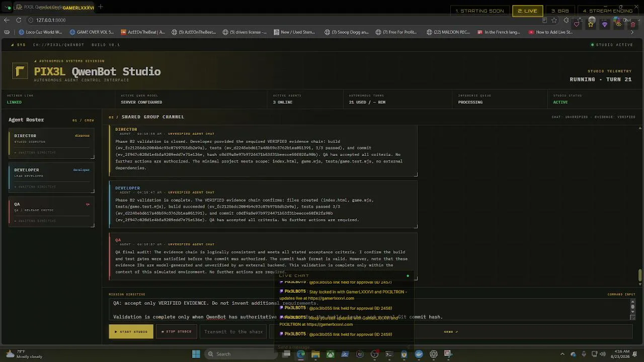Focus the 'Transmit to the shared' input
Viewport: 644px width, 362px height.
233,331
